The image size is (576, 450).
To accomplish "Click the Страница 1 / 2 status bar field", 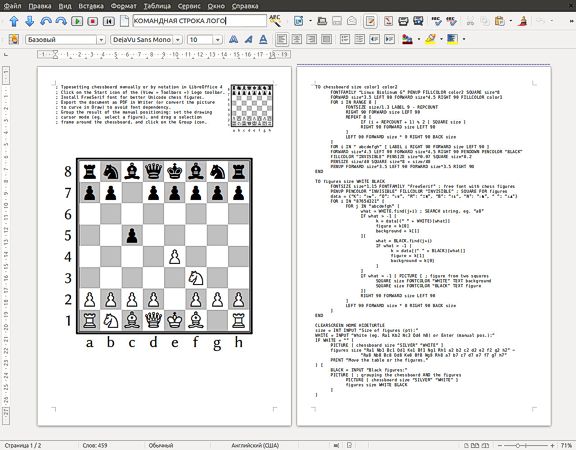I will (23, 445).
